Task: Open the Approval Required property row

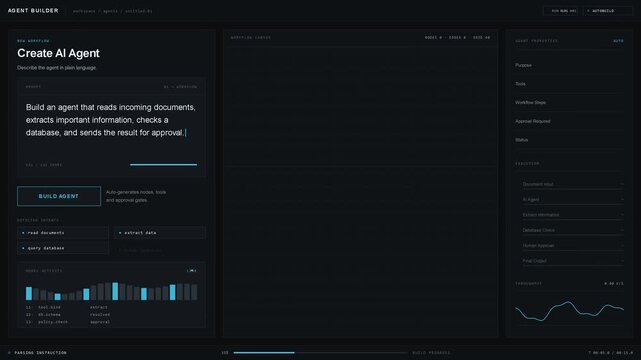Action: pos(569,121)
